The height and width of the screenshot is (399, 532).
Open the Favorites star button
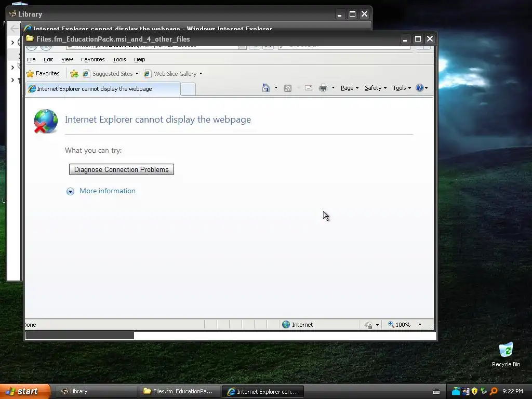(x=43, y=73)
